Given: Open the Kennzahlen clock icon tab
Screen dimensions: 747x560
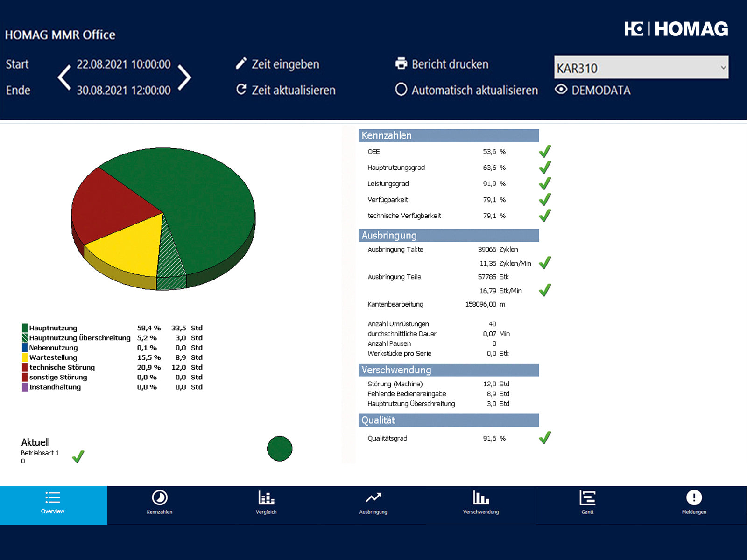Looking at the screenshot, I should (x=160, y=498).
